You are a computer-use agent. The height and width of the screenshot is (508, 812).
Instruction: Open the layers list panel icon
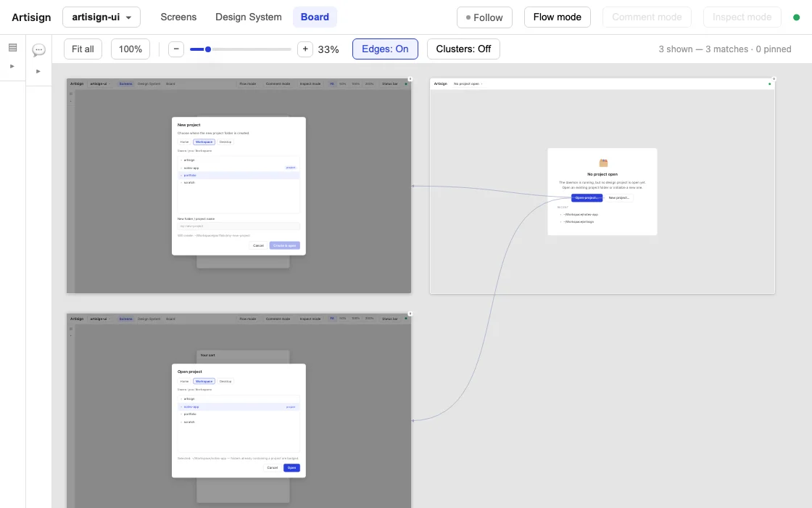pyautogui.click(x=13, y=48)
